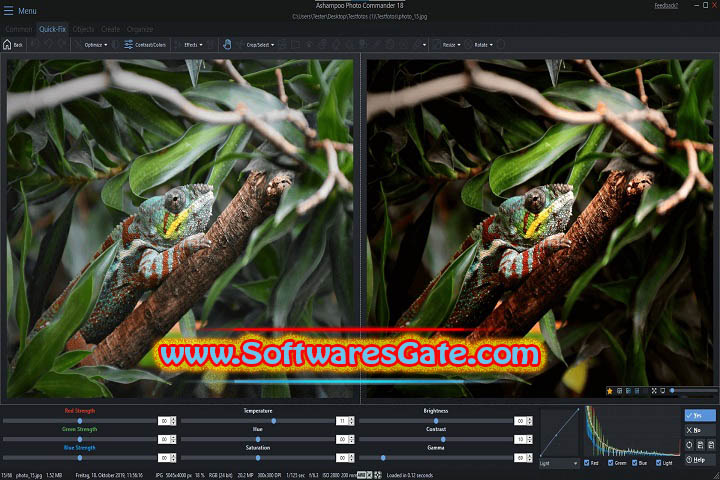
Task: Click the fit-to-window expand icon
Action: click(x=654, y=391)
